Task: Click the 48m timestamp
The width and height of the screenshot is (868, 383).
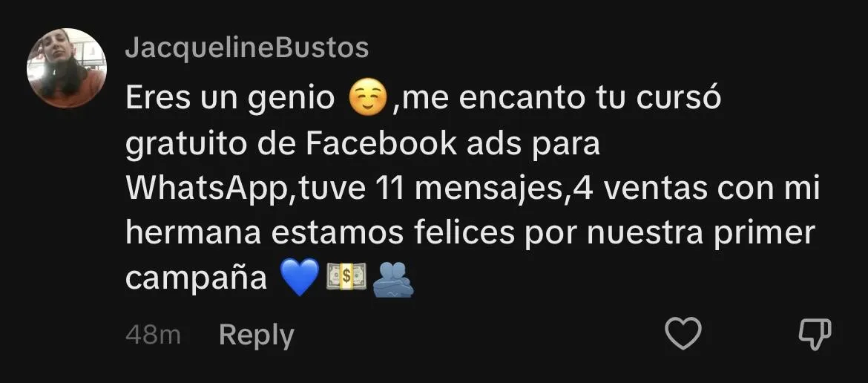Action: [x=153, y=335]
